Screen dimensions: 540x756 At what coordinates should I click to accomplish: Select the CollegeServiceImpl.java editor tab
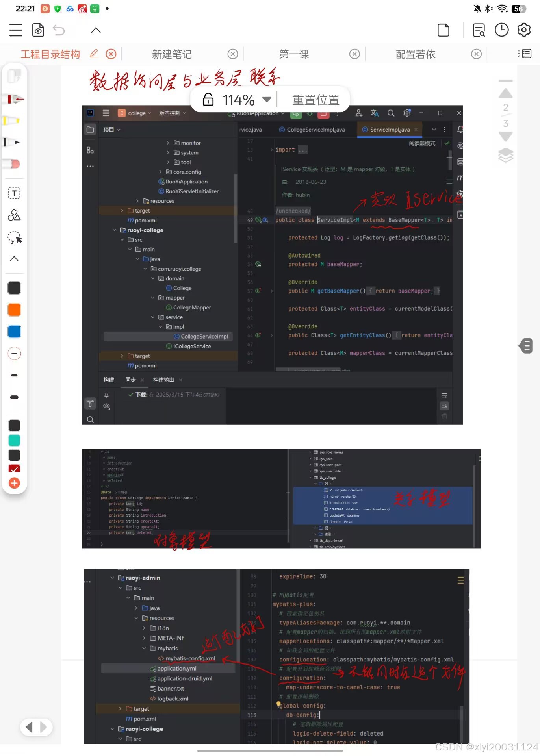[312, 130]
